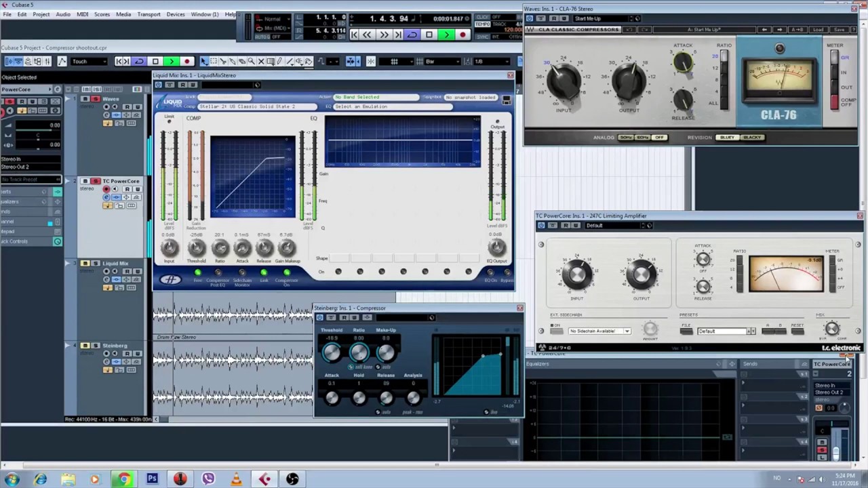
Task: Select the Mute X tool
Action: [261, 62]
